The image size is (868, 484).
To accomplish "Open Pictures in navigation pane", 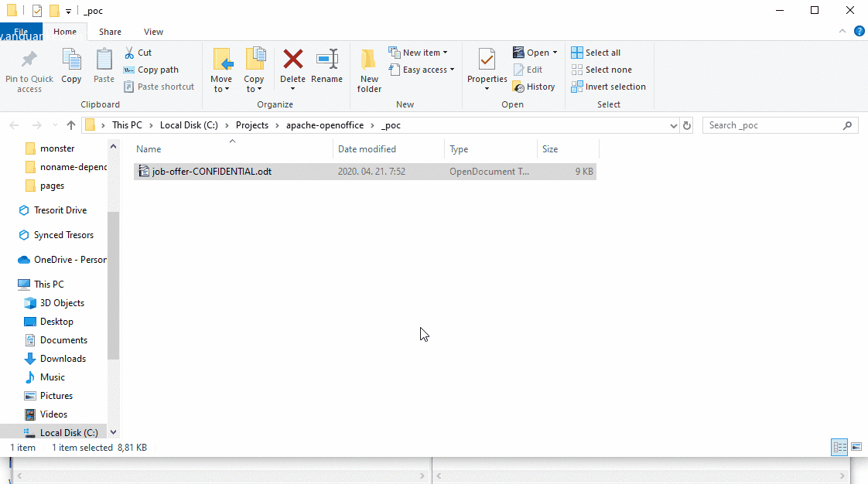I will pyautogui.click(x=50, y=396).
